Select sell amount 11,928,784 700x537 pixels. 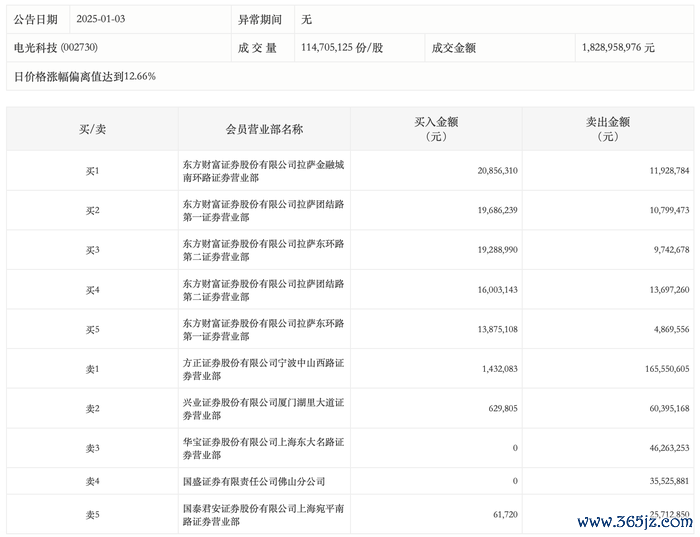669,171
